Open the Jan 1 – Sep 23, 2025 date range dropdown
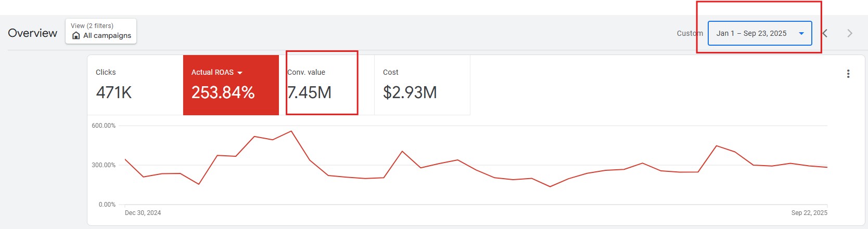Image resolution: width=868 pixels, height=229 pixels. pyautogui.click(x=760, y=33)
